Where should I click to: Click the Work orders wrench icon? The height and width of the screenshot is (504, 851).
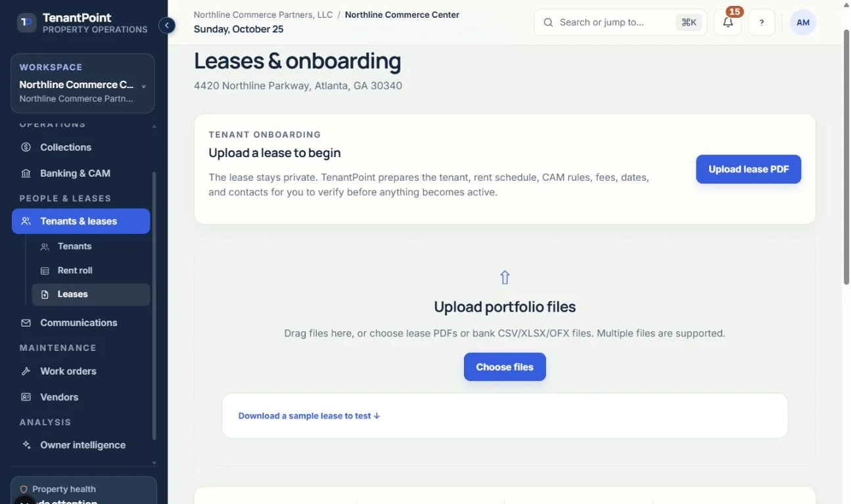click(26, 371)
